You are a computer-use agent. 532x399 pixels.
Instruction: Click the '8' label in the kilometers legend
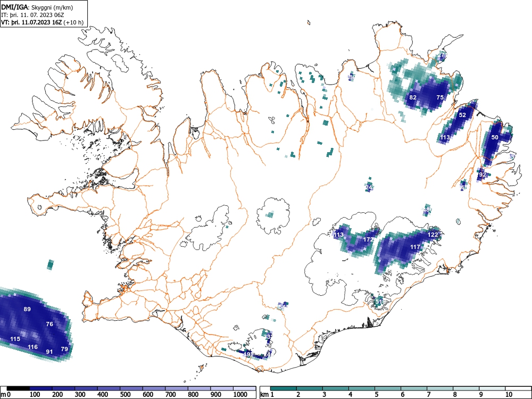pyautogui.click(x=455, y=395)
